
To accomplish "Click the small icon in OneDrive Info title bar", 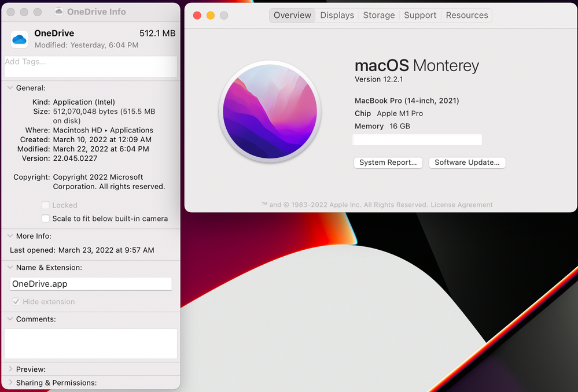I will (58, 12).
